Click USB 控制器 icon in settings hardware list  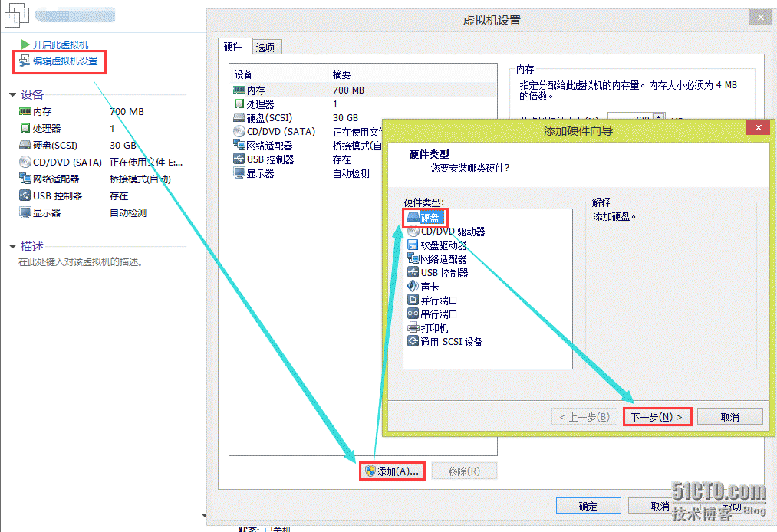click(239, 159)
